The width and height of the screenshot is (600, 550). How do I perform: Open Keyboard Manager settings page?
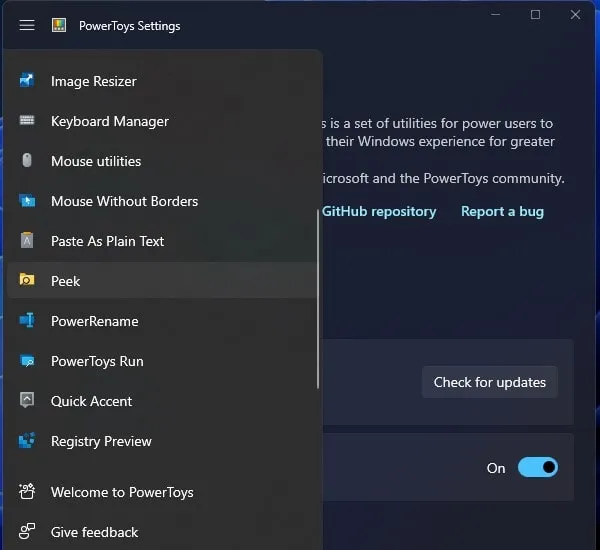[x=163, y=121]
